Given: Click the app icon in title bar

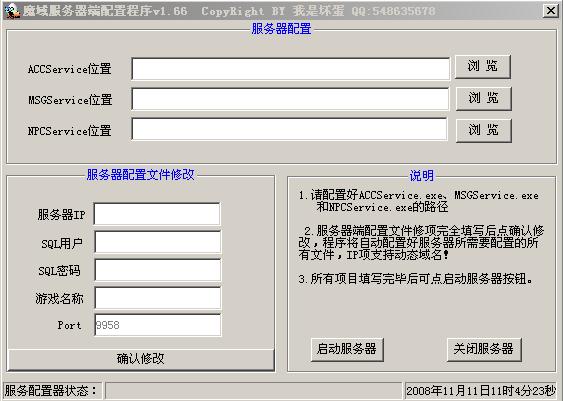Looking at the screenshot, I should (11, 11).
